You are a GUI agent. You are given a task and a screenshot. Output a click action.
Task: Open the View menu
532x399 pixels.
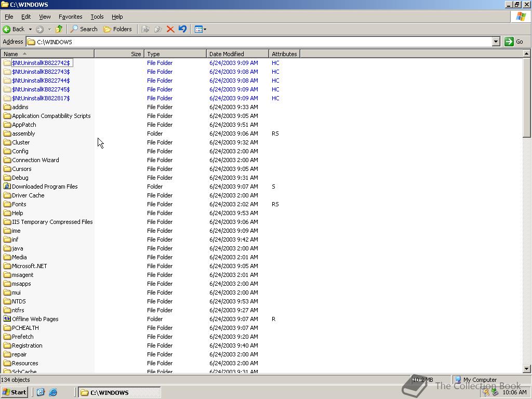[x=45, y=17]
